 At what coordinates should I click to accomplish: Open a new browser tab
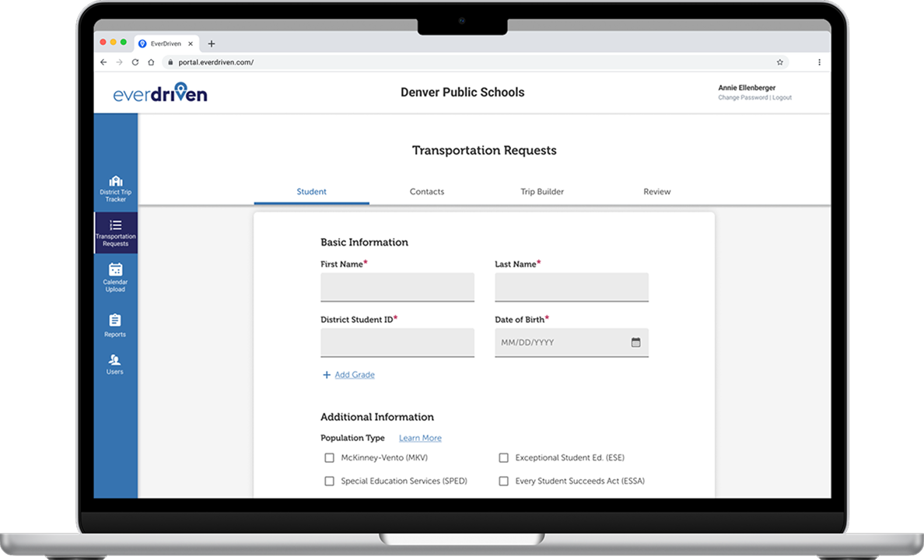click(212, 44)
